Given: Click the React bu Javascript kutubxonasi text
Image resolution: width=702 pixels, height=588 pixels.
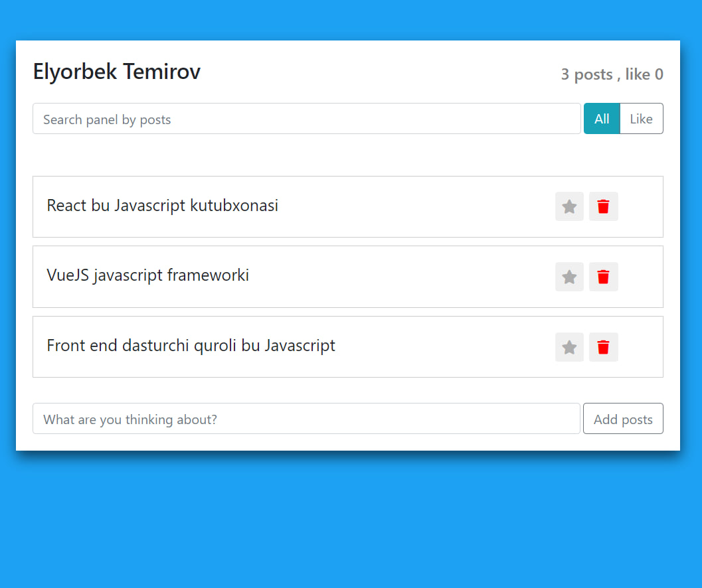Looking at the screenshot, I should (x=162, y=206).
